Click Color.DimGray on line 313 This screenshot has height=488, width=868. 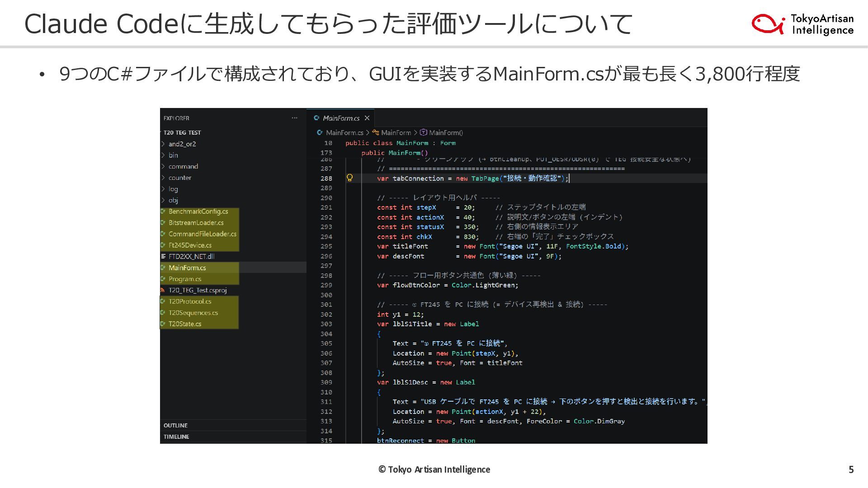599,421
